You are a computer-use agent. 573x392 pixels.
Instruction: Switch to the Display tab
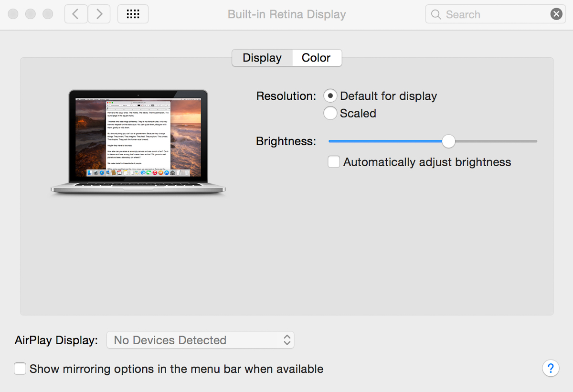[262, 58]
